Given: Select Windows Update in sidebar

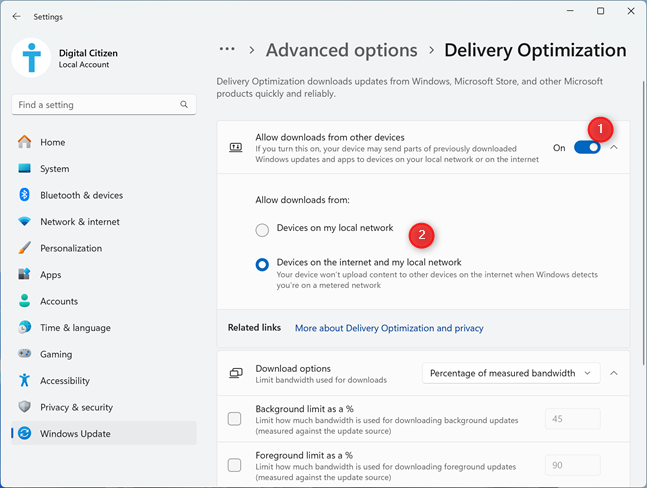Looking at the screenshot, I should (x=104, y=433).
